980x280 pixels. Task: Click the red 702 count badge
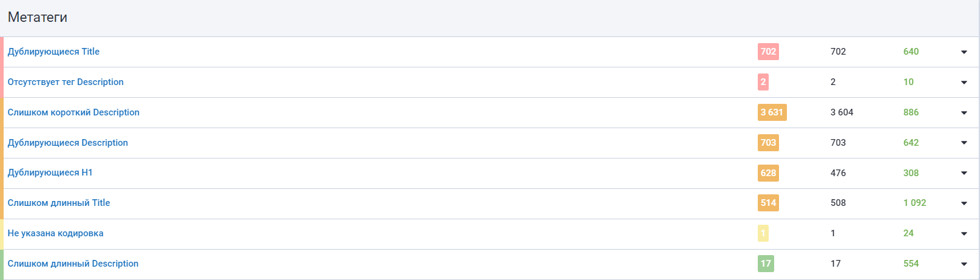point(768,52)
